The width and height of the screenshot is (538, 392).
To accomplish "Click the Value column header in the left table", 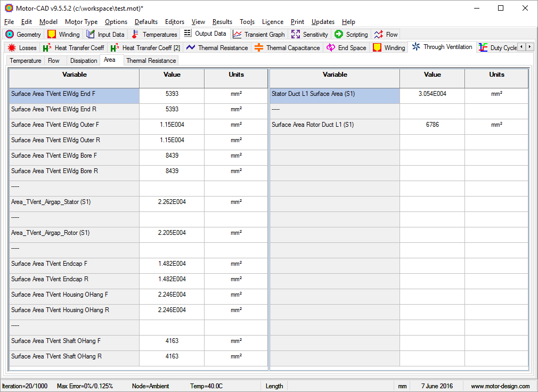I will click(x=172, y=75).
